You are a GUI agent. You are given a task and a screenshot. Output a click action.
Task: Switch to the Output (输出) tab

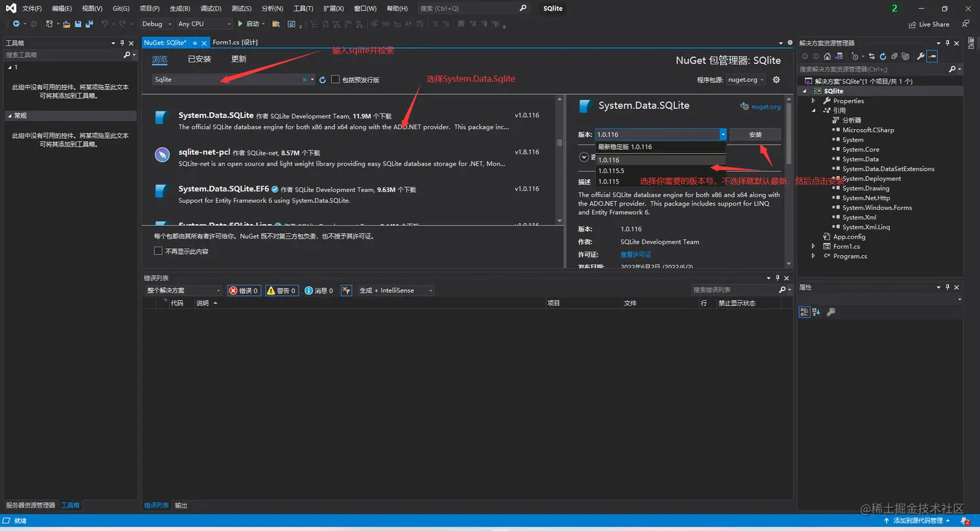click(181, 506)
